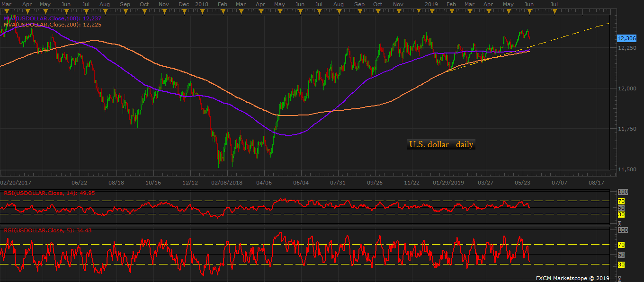
Task: Click the triangle marker under the 2019 label
Action: (432, 10)
